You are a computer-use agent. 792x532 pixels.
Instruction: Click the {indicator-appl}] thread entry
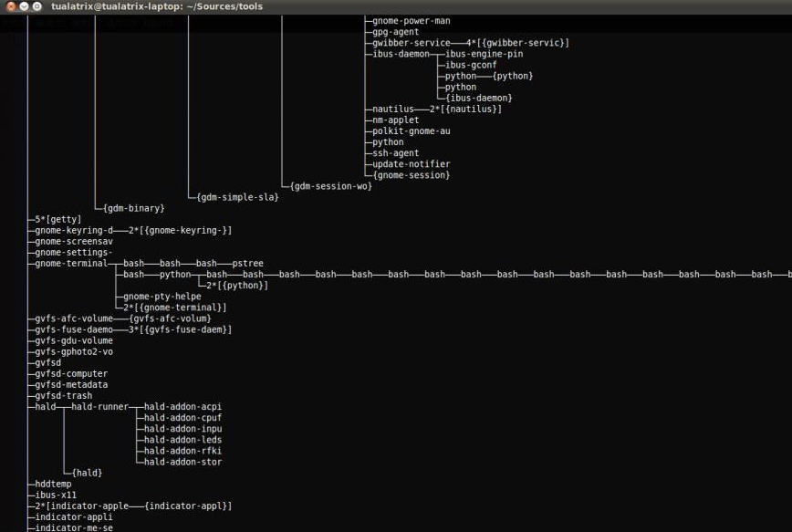click(x=188, y=506)
